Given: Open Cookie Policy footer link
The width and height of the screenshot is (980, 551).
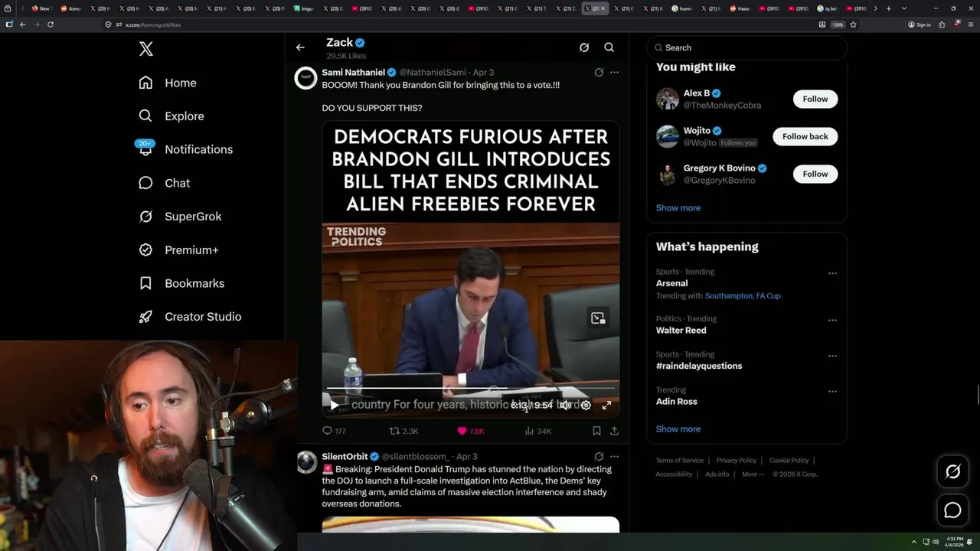Looking at the screenshot, I should tap(789, 461).
